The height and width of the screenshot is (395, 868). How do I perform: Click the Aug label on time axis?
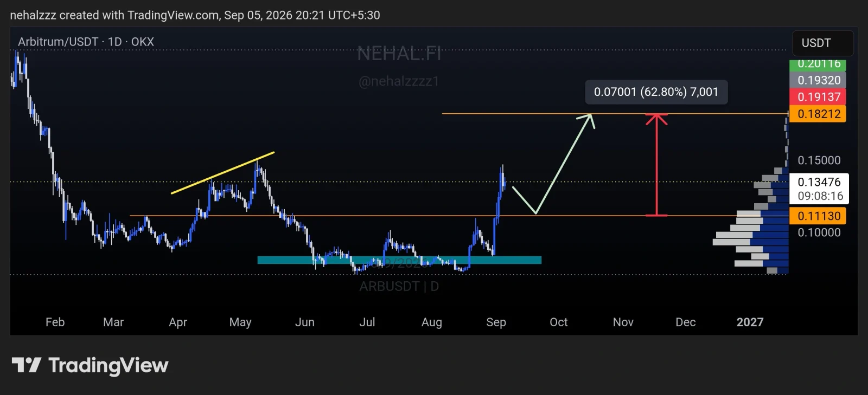432,322
